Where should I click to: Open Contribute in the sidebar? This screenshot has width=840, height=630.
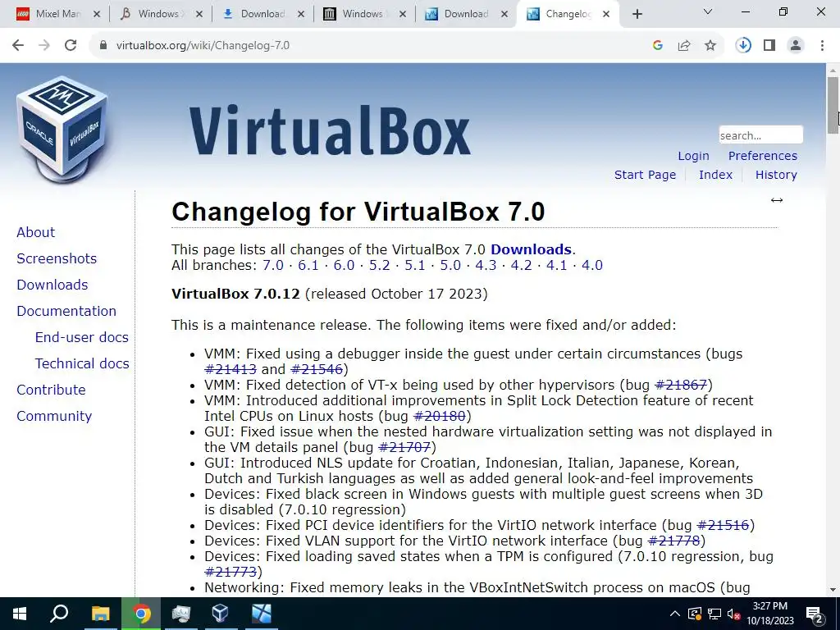51,390
